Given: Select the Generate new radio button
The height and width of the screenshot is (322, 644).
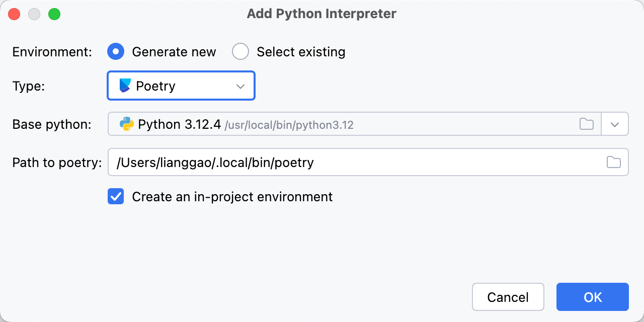Looking at the screenshot, I should point(116,52).
